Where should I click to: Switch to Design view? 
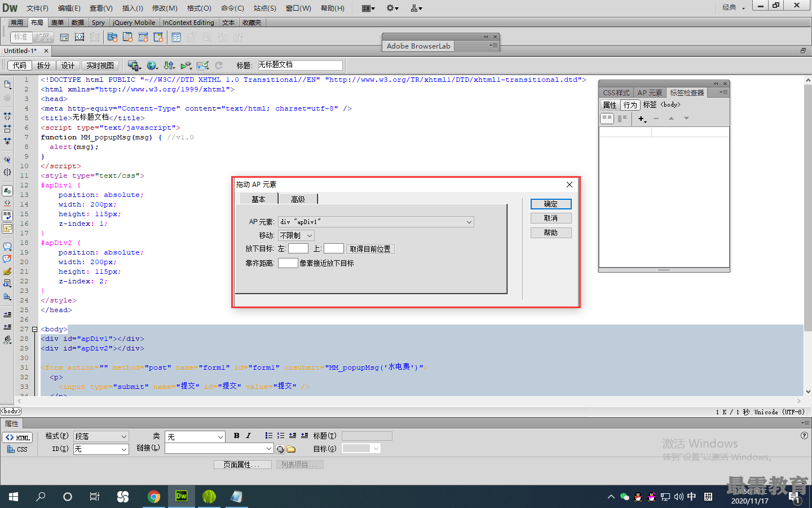[68, 65]
